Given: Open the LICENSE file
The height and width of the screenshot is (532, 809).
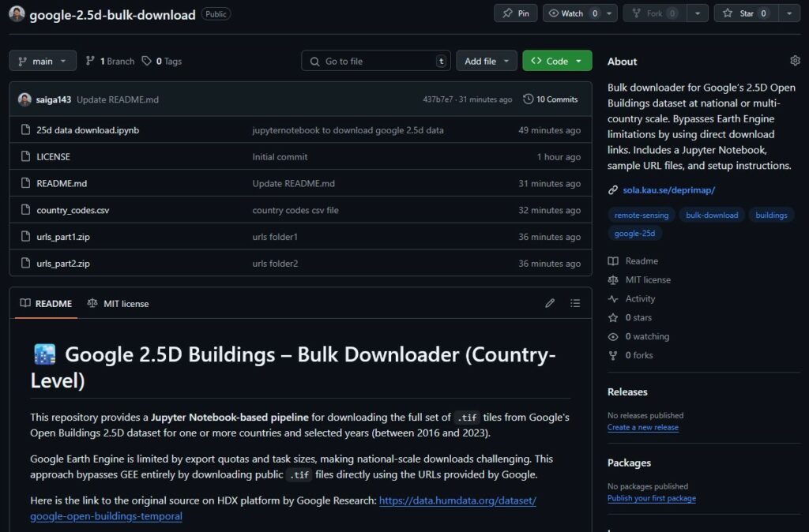Looking at the screenshot, I should [x=53, y=157].
